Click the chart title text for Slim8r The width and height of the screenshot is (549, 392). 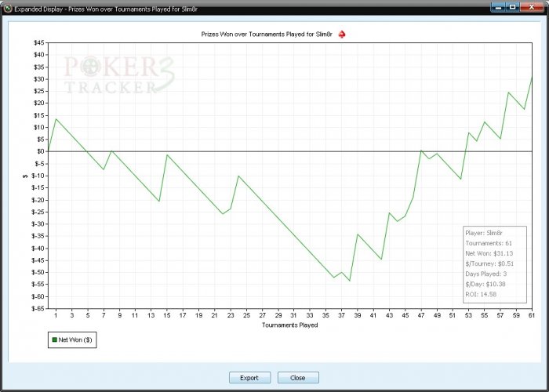[x=267, y=34]
